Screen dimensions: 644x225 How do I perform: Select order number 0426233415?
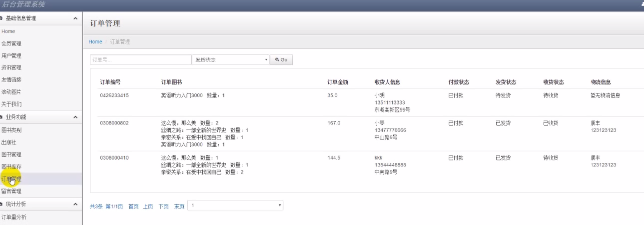[x=114, y=95]
